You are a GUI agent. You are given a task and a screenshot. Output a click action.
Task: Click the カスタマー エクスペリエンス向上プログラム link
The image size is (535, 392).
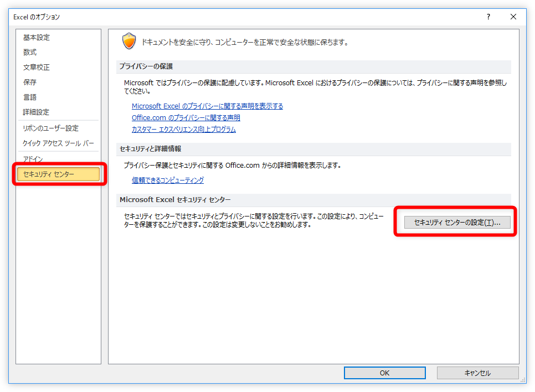click(183, 130)
